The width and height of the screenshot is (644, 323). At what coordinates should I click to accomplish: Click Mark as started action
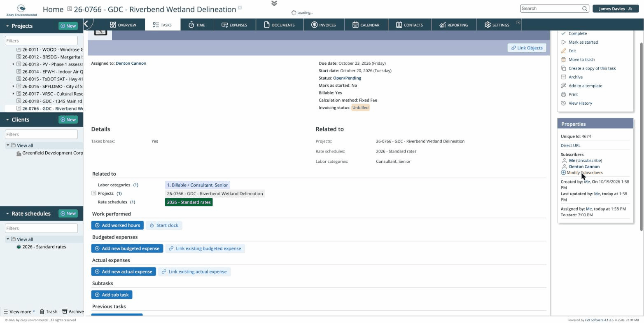click(x=579, y=42)
